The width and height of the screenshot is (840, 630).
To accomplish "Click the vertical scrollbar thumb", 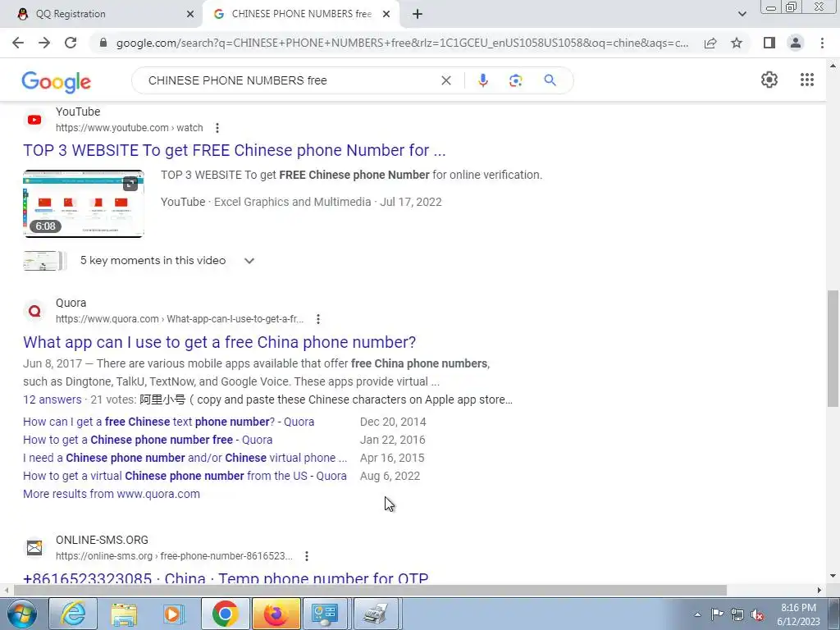I will [x=833, y=348].
